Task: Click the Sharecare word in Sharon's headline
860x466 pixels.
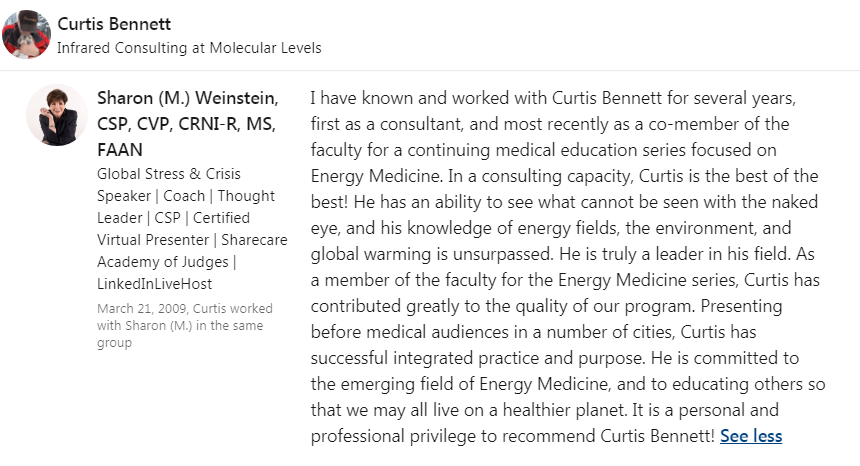Action: 254,240
